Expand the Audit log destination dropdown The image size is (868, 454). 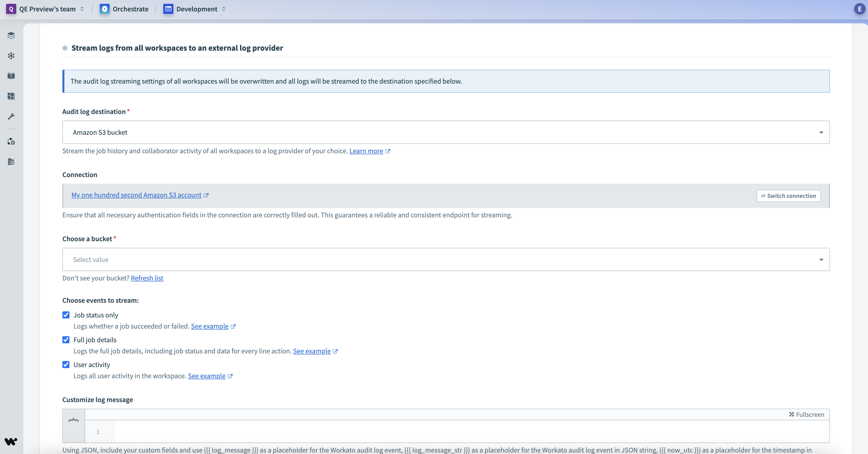click(445, 132)
